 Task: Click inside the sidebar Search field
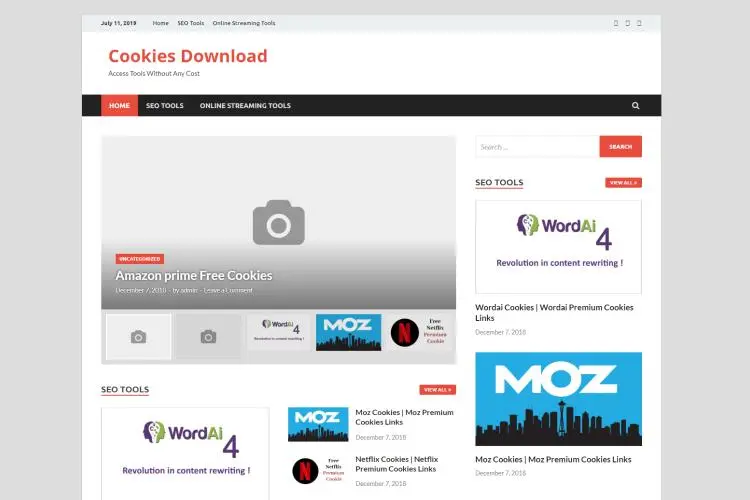537,146
